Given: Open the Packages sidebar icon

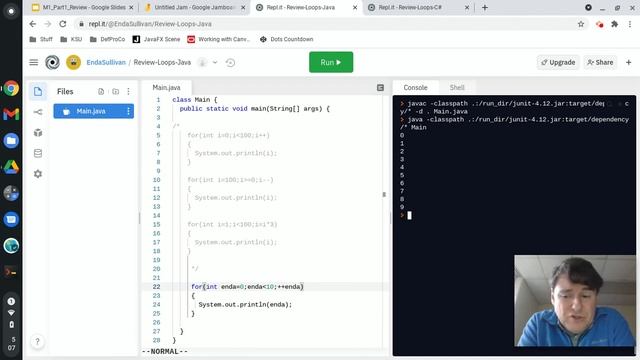Looking at the screenshot, I should [38, 133].
